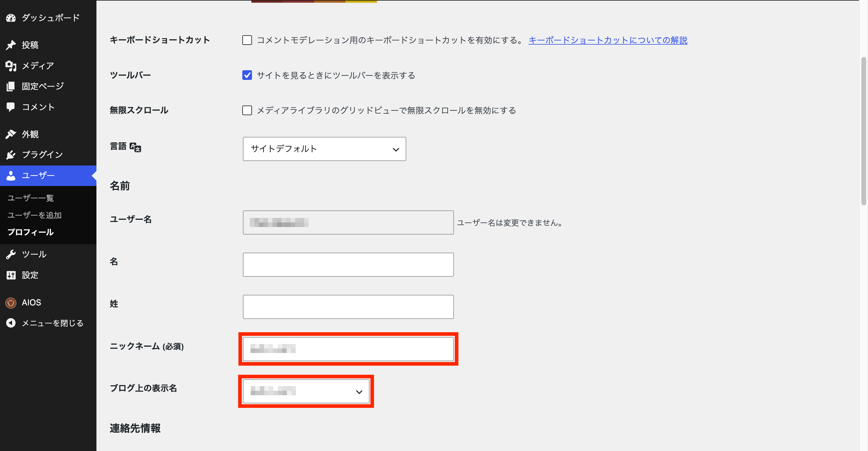Click the AIOS shield icon
This screenshot has width=868, height=451.
[11, 303]
